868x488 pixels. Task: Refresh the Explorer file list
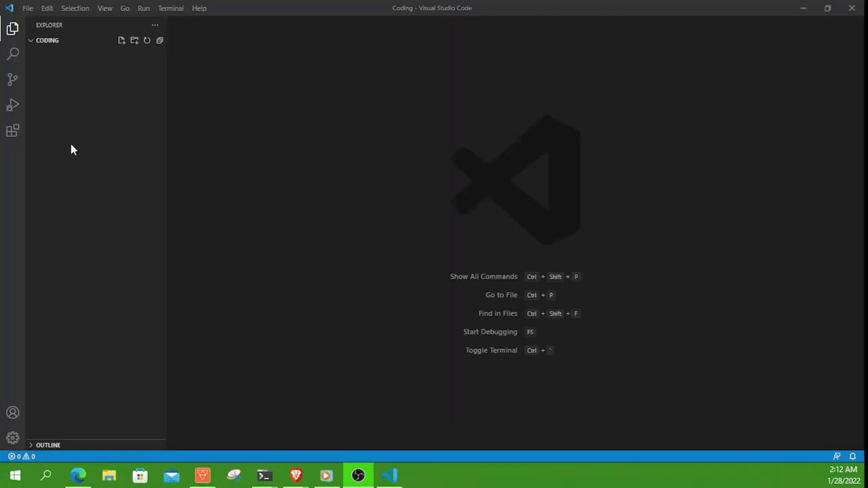[x=147, y=40]
